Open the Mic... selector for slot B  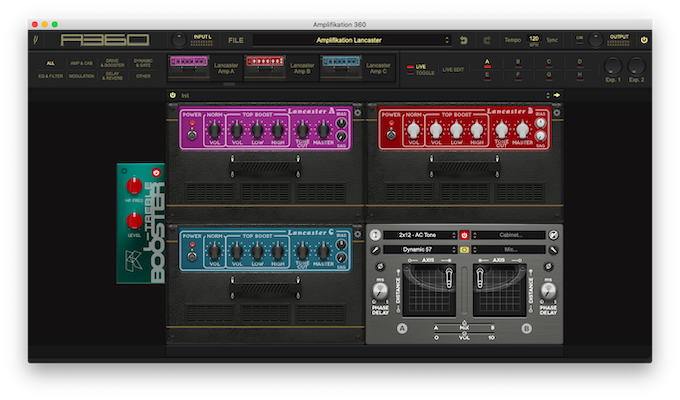509,249
